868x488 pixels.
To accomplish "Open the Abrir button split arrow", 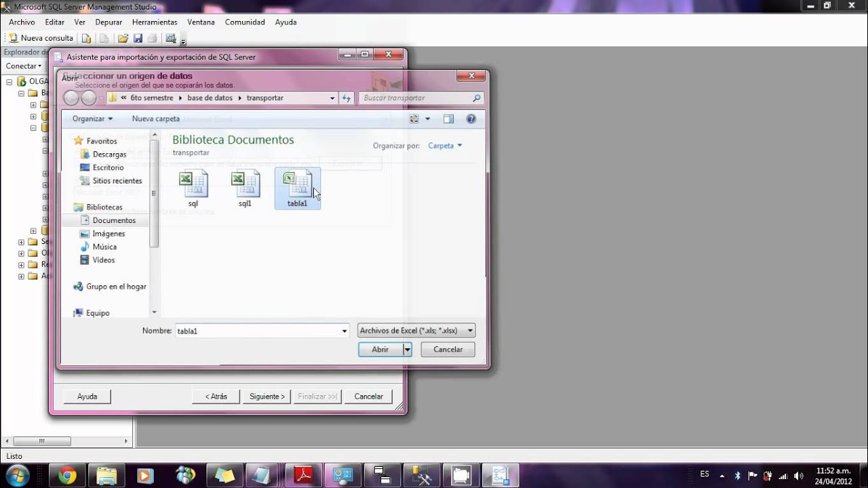I will tap(408, 350).
